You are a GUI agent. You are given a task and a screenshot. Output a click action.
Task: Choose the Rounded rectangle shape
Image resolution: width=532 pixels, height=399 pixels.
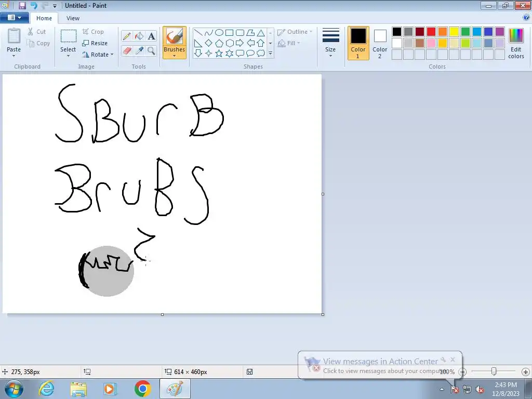tap(240, 33)
